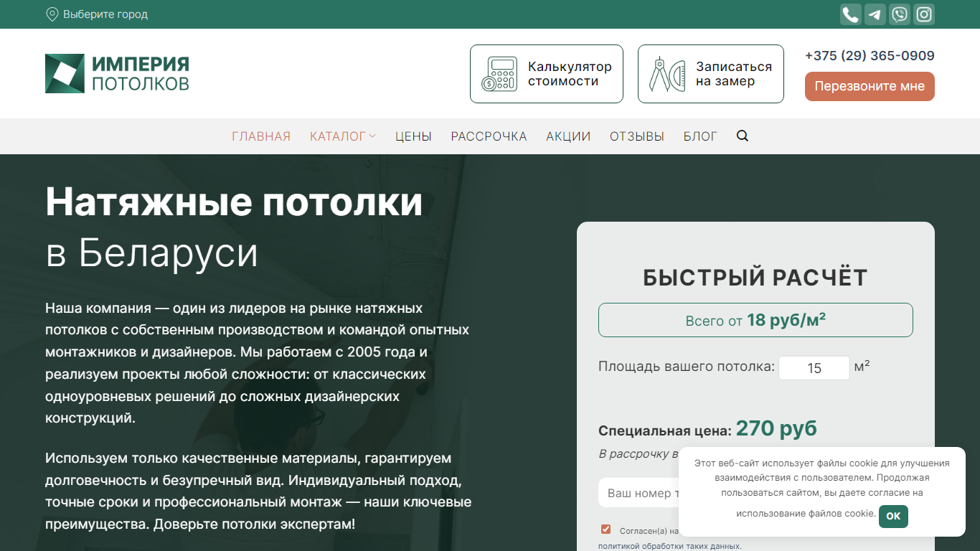Open the Блог menu item

pyautogui.click(x=700, y=136)
